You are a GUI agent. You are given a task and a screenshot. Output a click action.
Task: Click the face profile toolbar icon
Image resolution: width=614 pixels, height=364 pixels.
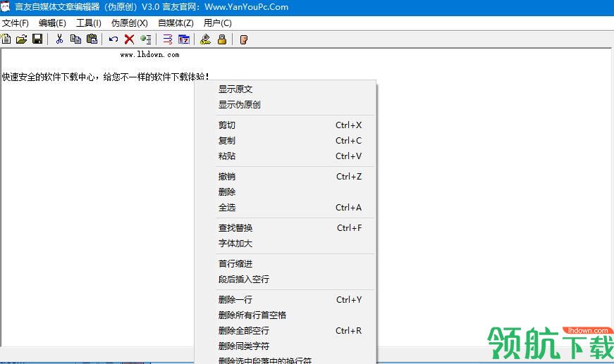click(x=244, y=39)
